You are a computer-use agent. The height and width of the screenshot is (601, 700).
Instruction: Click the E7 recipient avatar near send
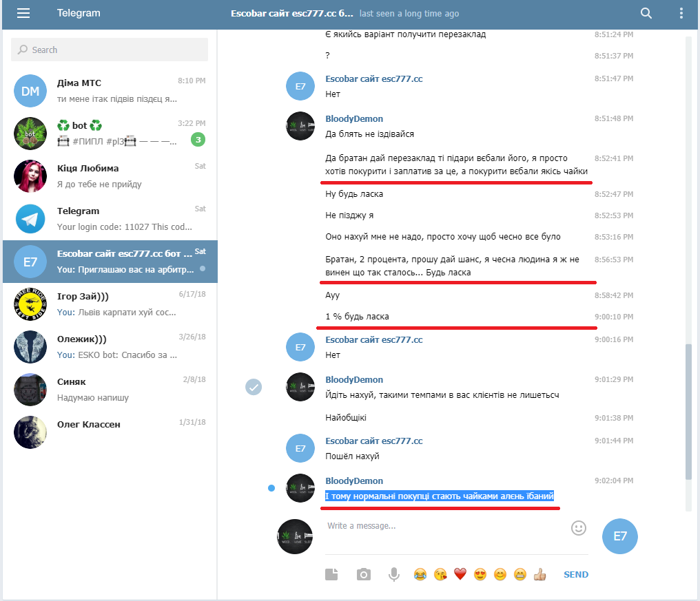pyautogui.click(x=619, y=536)
